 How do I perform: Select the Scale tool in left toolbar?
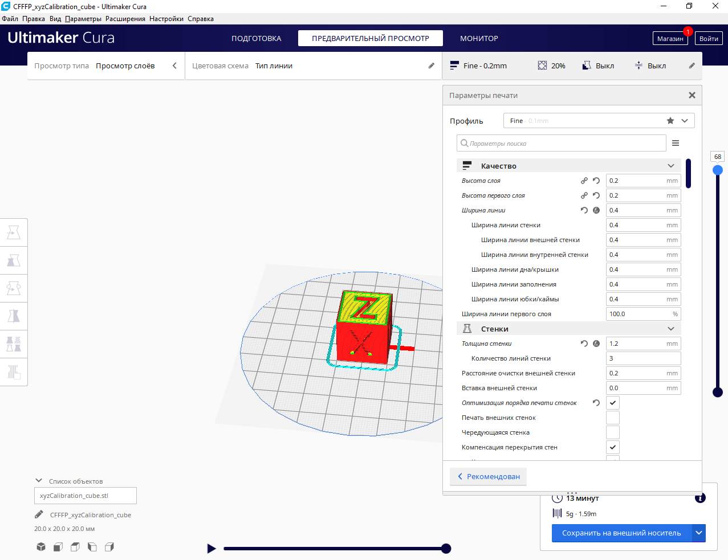point(14,260)
